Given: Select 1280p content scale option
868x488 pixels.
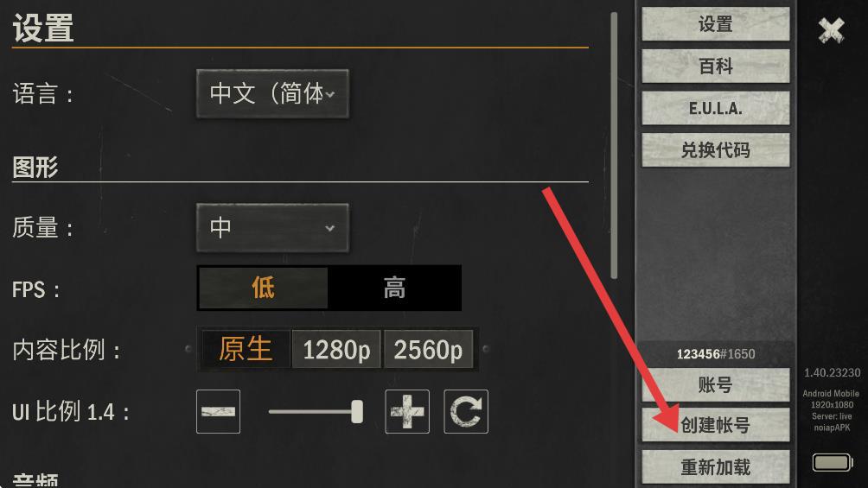Looking at the screenshot, I should 336,349.
